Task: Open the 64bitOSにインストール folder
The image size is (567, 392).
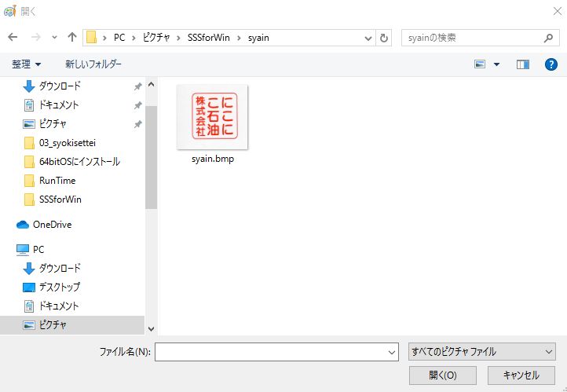Action: point(79,162)
